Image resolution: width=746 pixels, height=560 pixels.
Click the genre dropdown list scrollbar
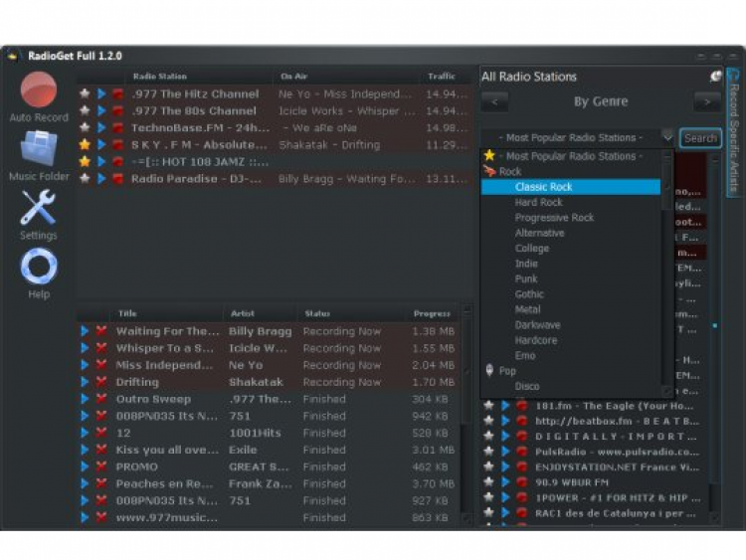tap(667, 274)
